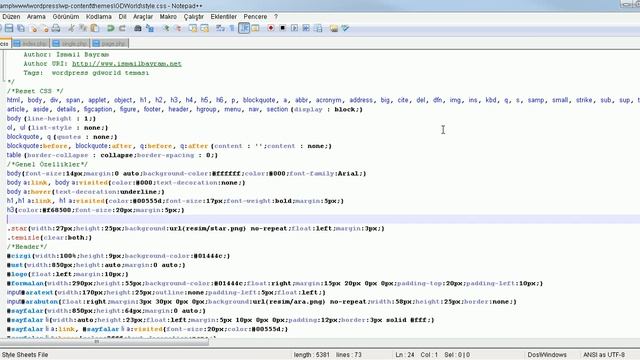Click the '.temizle{clear:both;}' line
The image size is (640, 360).
[x=49, y=238]
